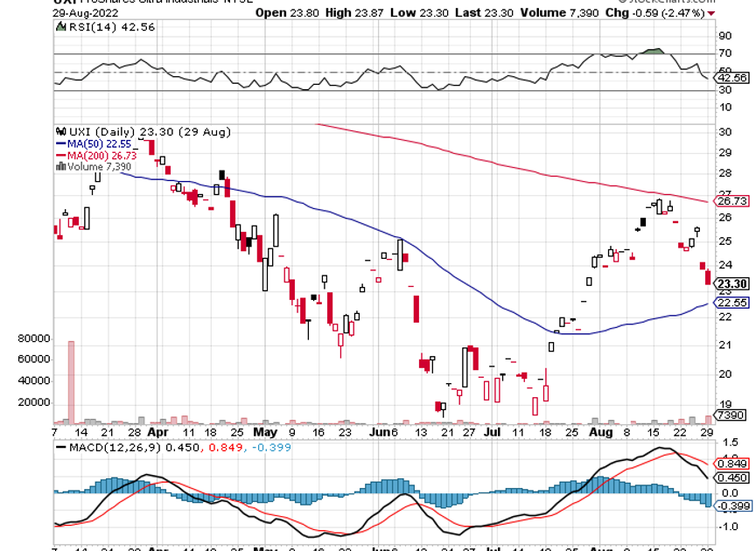Click the 'UXI (Daily) 23.30 (29 Aug)' label
Viewport: 756px width, 551px height.
[150, 131]
